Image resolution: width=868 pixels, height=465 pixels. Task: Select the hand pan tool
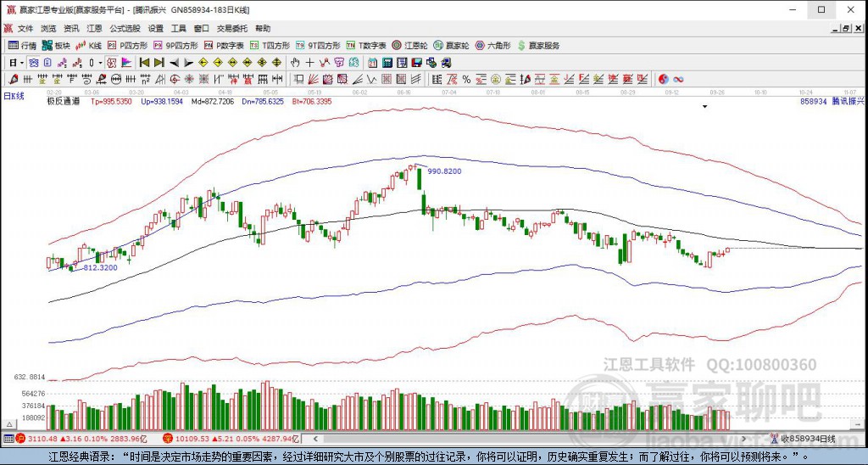coord(294,63)
